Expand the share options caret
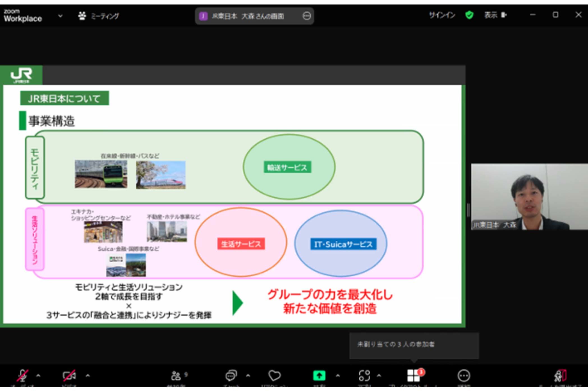588x392 pixels. point(338,375)
